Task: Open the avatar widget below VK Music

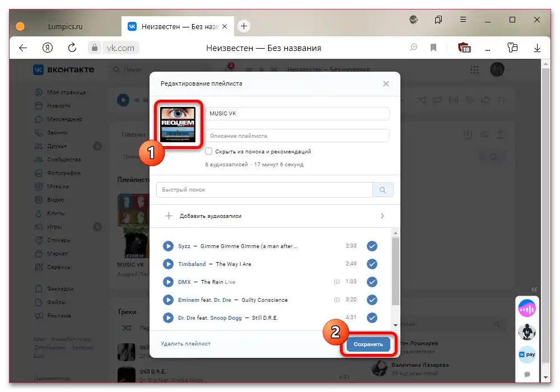Action: 527,332
